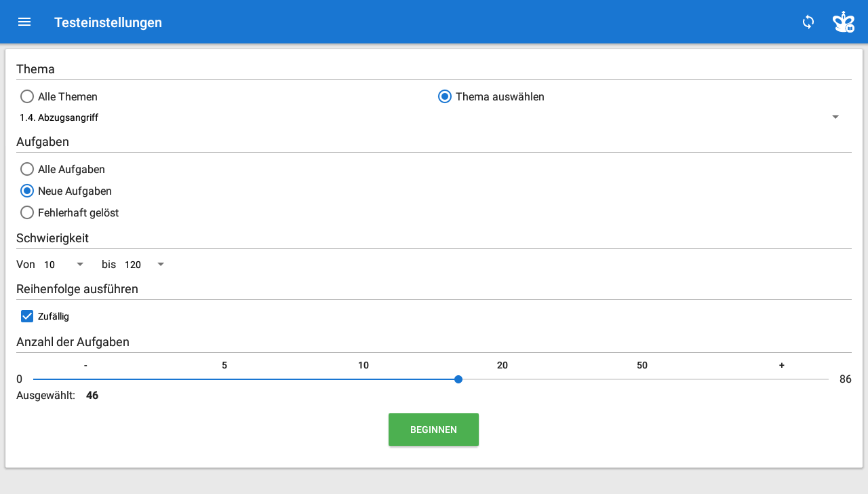Viewport: 868px width, 494px height.
Task: Start the test with BEGINNEN button
Action: click(x=433, y=430)
